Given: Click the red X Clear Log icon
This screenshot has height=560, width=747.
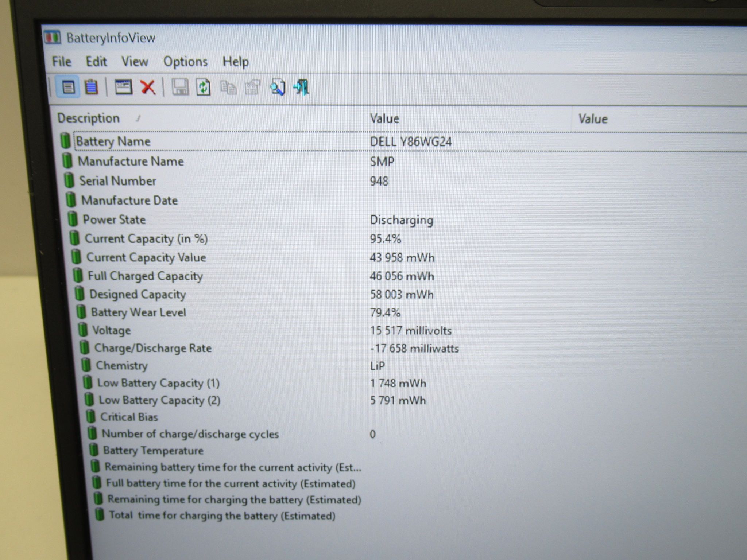Looking at the screenshot, I should click(x=148, y=87).
